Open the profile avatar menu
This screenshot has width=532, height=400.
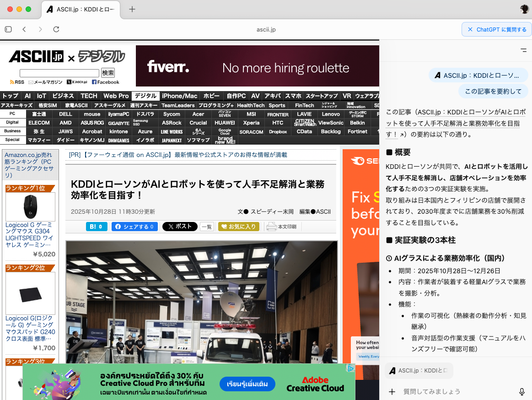click(x=524, y=9)
